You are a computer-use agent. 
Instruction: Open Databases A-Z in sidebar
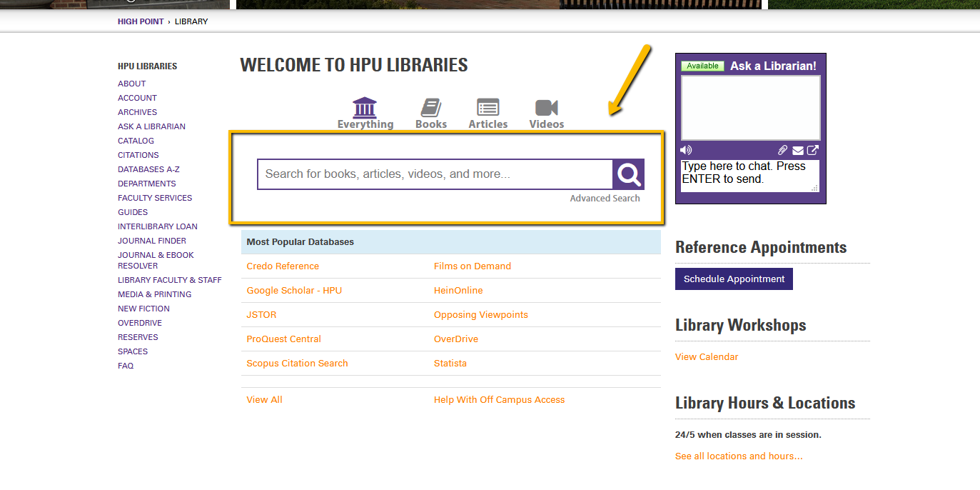pyautogui.click(x=148, y=169)
